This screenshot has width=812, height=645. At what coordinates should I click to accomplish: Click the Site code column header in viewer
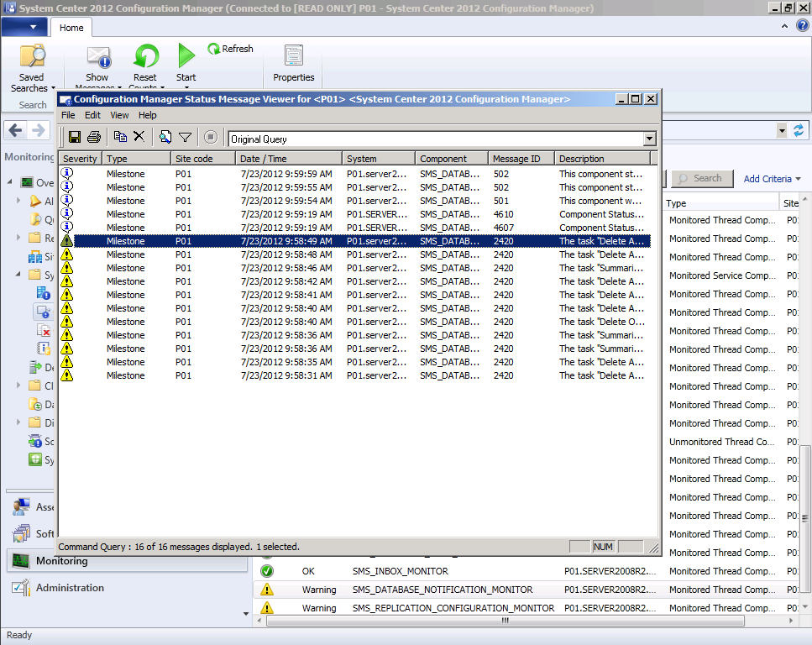tap(203, 159)
